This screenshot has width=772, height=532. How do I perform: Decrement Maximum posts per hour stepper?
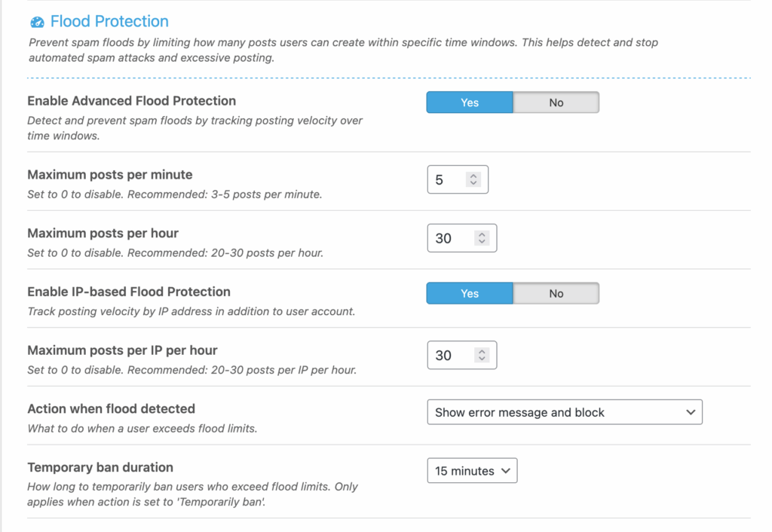coord(482,242)
